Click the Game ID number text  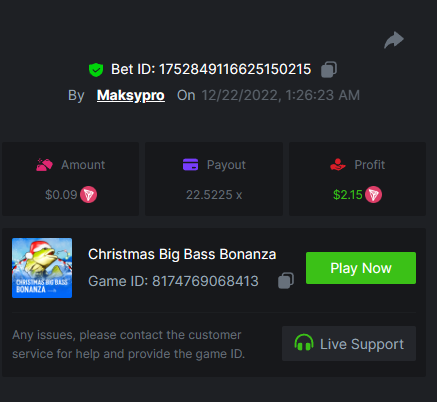coord(205,281)
